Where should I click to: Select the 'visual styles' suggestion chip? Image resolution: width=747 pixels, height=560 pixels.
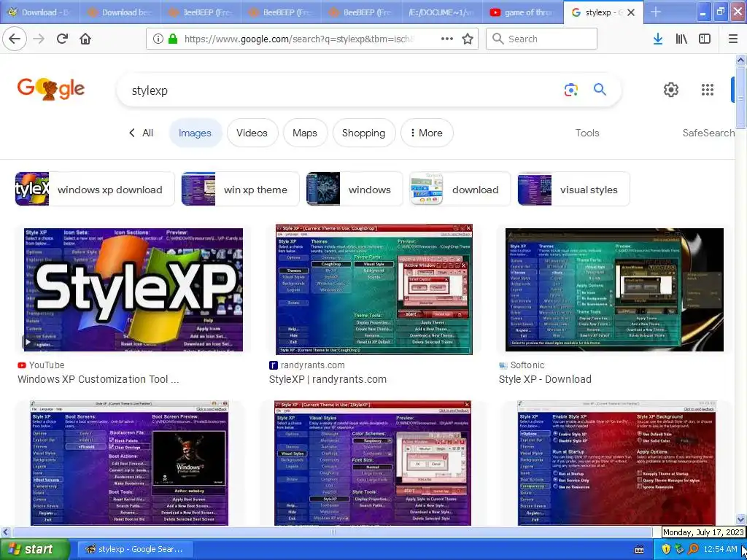pos(573,189)
